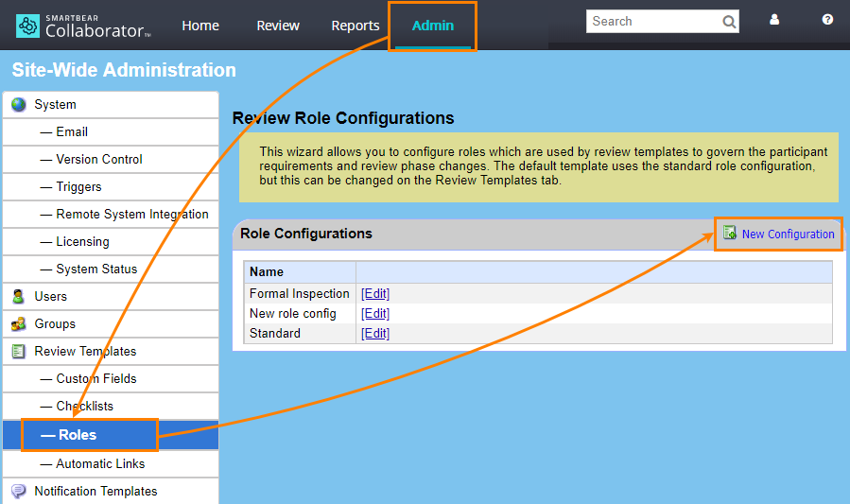Click the Notification Templates speech bubble icon
This screenshot has width=850, height=504.
(19, 491)
